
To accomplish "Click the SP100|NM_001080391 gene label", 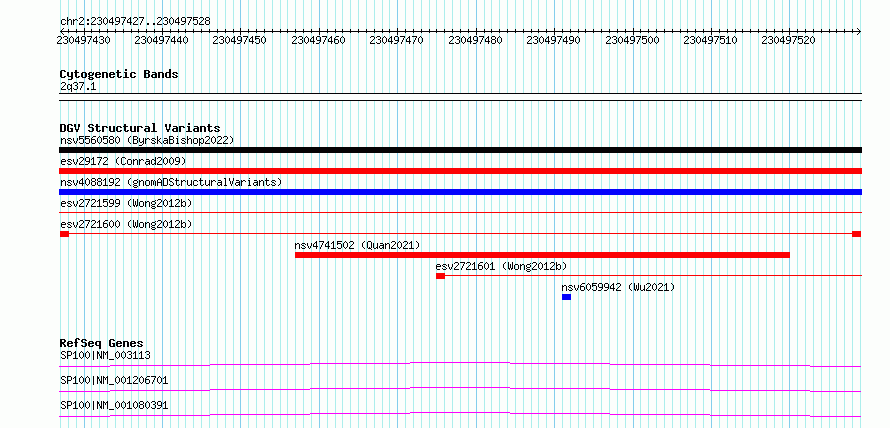I will (114, 405).
